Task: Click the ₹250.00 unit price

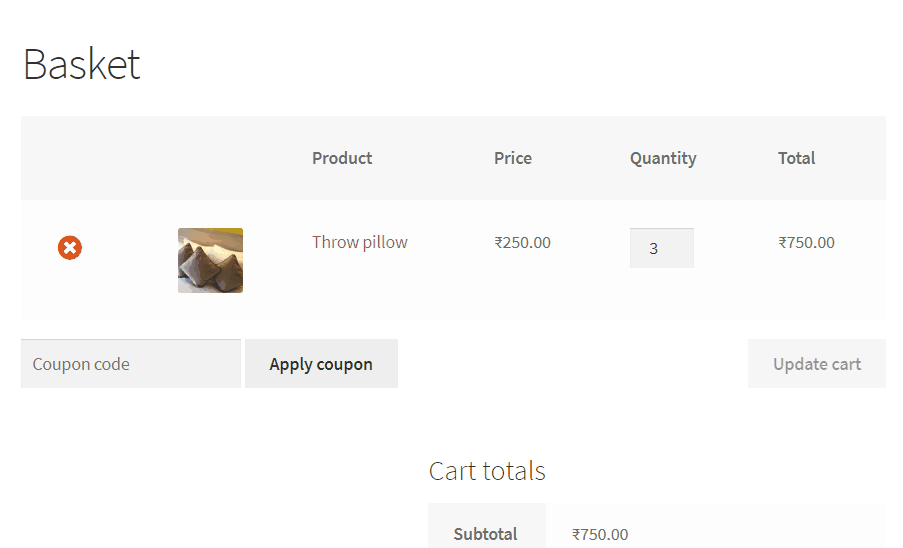Action: [522, 242]
